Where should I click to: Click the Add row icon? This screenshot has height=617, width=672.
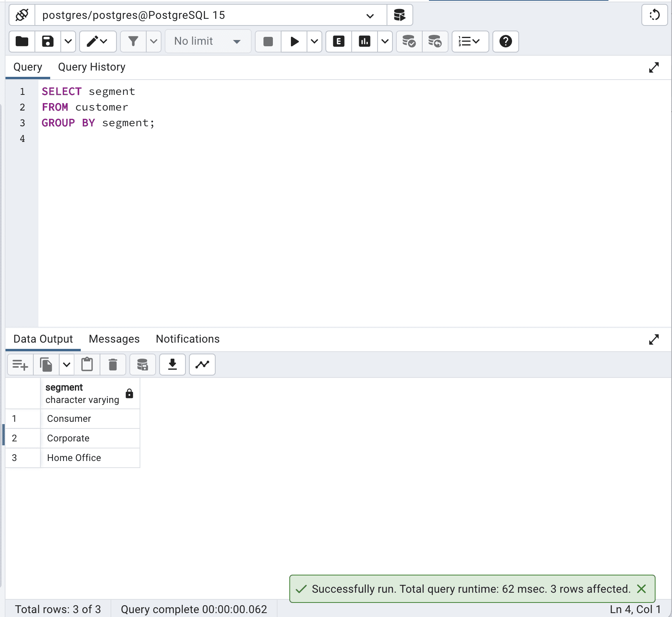pyautogui.click(x=20, y=365)
